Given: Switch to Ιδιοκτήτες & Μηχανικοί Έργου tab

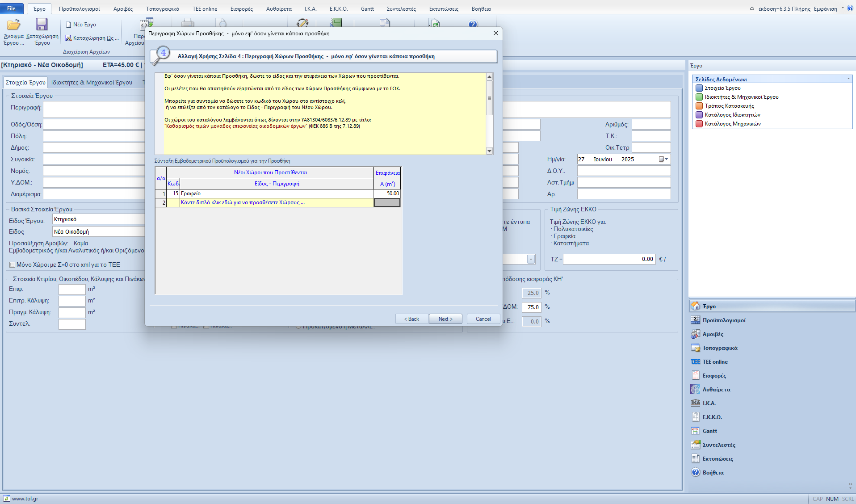Looking at the screenshot, I should click(x=92, y=83).
